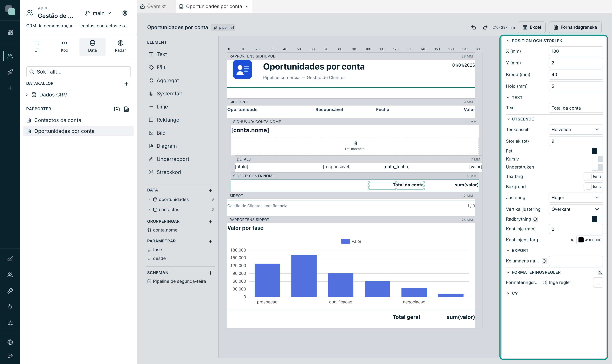
Task: Expand contactos data node
Action: 149,210
